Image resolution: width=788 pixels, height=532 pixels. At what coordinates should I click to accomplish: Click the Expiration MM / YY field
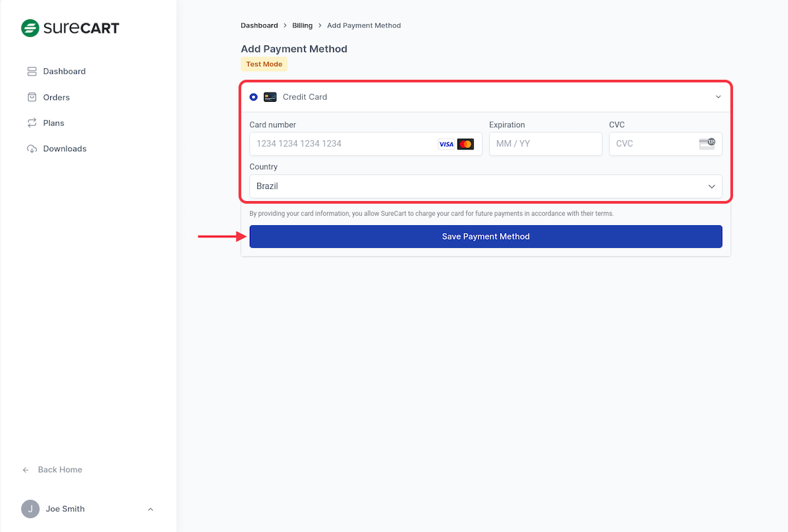click(545, 144)
